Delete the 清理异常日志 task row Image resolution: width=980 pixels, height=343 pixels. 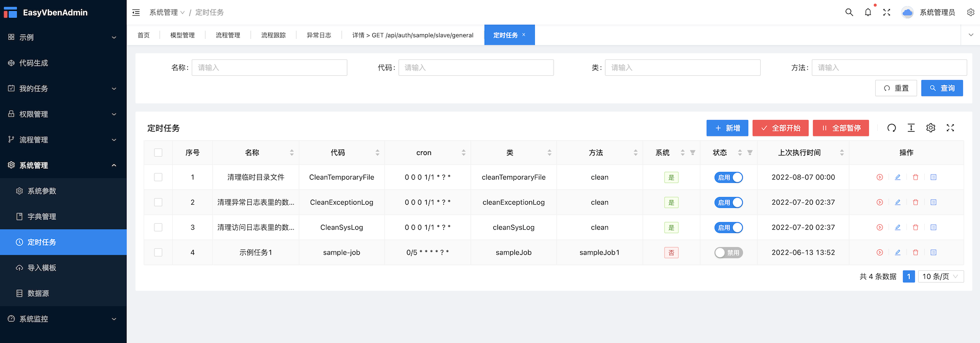coord(916,202)
